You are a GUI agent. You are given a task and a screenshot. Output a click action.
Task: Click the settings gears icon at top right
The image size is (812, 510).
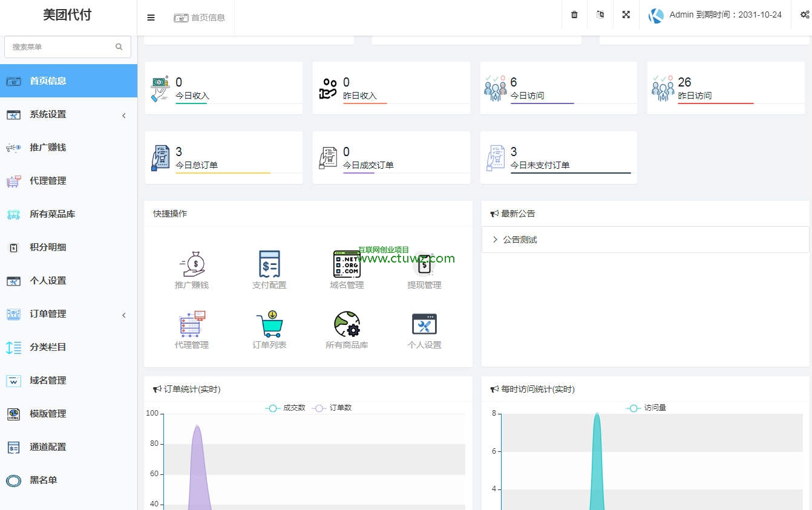click(805, 15)
